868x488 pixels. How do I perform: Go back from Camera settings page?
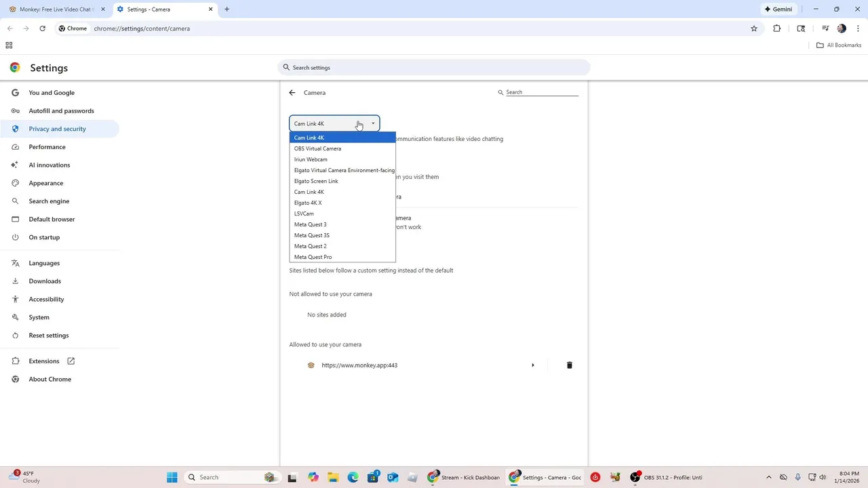[292, 93]
